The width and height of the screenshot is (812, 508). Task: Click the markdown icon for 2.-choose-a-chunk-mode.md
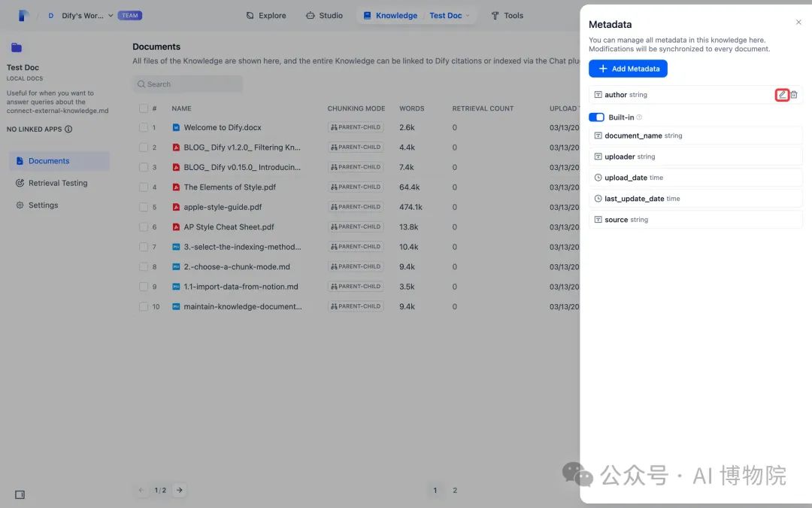176,266
